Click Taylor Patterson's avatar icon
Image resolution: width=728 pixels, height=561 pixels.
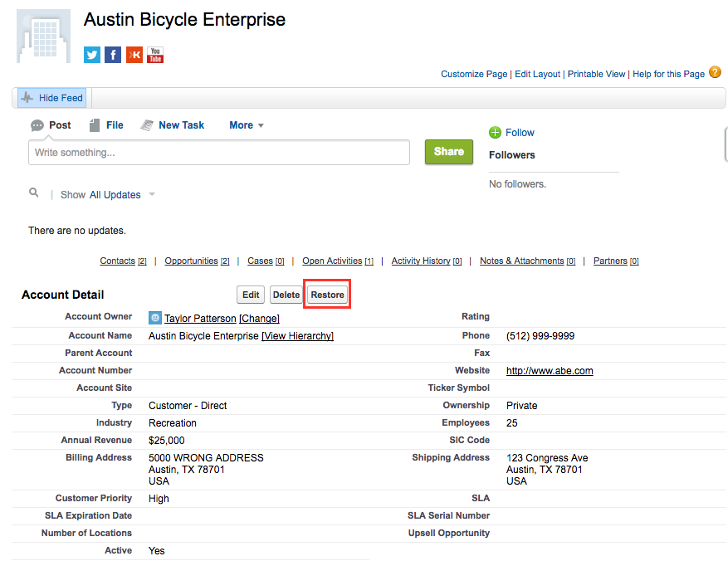click(x=155, y=318)
